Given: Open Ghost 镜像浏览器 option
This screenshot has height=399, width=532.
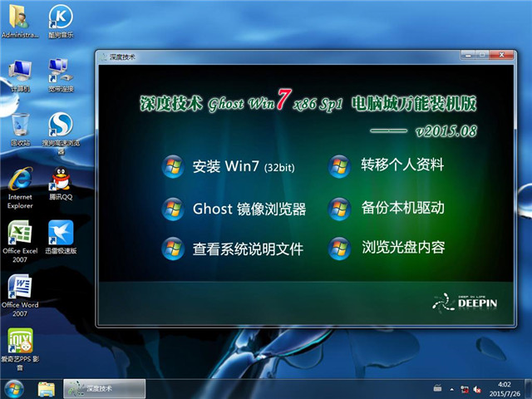Looking at the screenshot, I should pos(234,209).
